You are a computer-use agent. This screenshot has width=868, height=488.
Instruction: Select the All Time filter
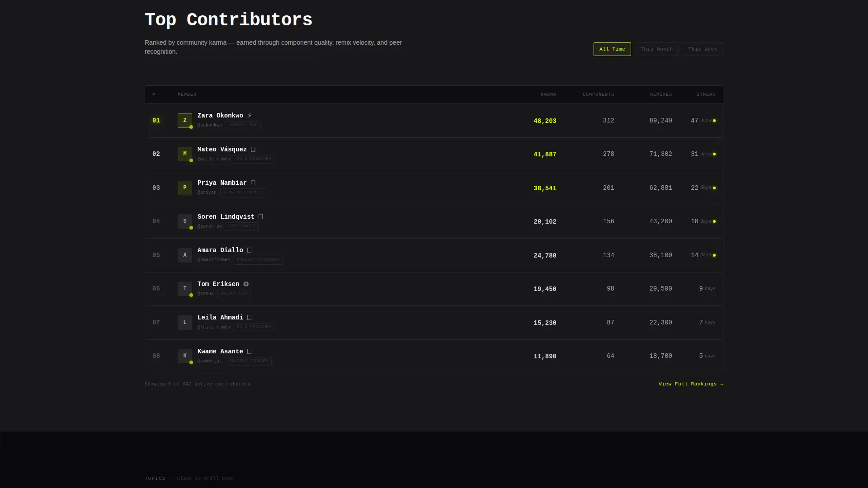click(612, 49)
